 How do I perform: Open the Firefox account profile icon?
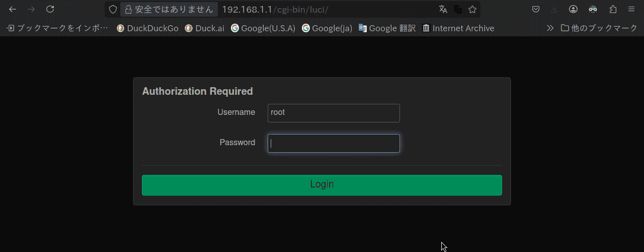point(574,9)
